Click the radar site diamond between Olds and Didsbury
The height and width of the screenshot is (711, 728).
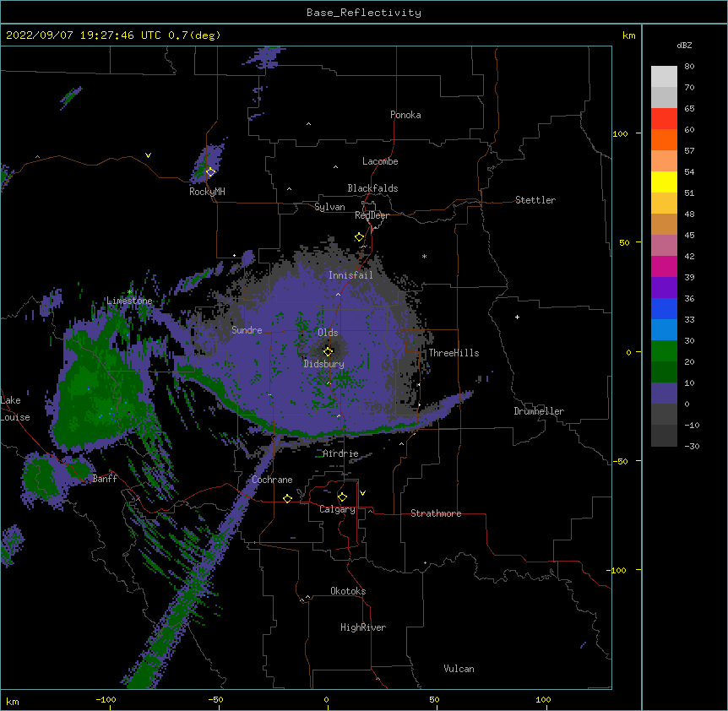tap(328, 351)
